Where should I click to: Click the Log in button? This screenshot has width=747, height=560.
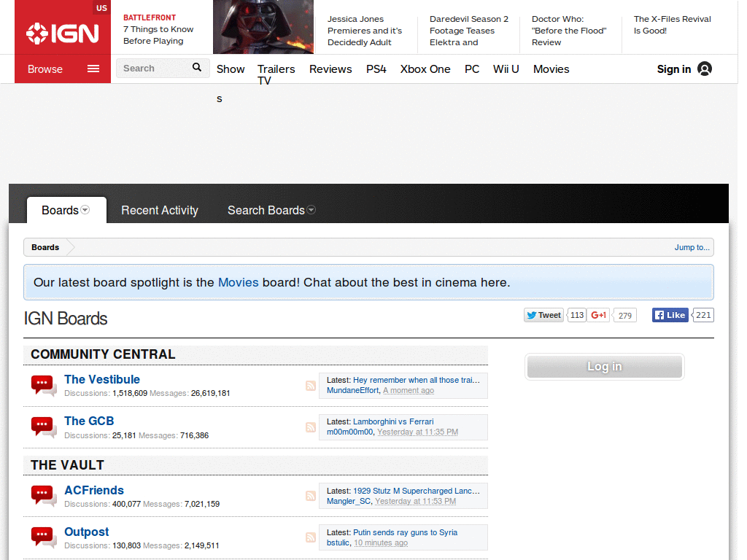(x=604, y=367)
